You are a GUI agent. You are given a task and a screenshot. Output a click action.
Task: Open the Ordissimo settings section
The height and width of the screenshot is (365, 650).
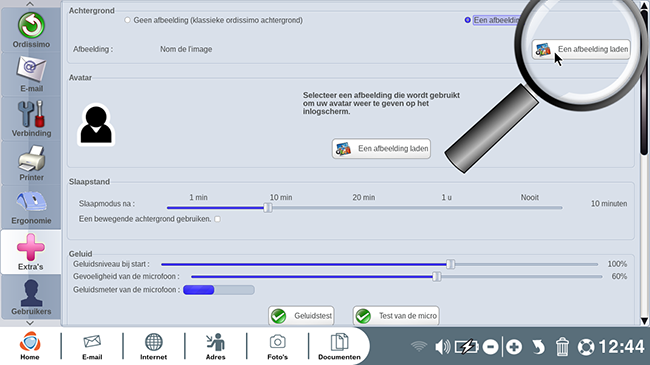point(31,30)
